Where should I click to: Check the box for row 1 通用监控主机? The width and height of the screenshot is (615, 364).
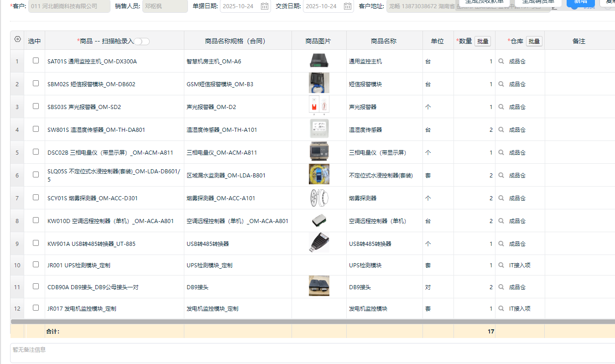point(36,61)
